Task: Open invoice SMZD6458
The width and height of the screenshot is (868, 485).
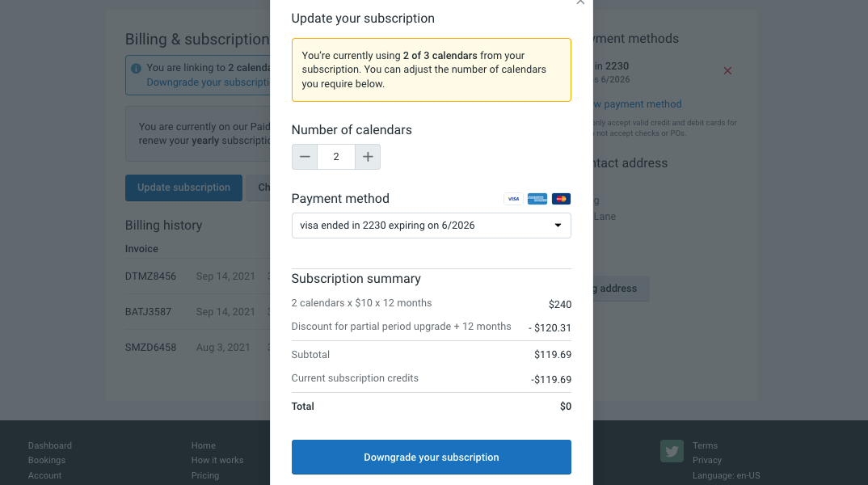Action: tap(150, 347)
